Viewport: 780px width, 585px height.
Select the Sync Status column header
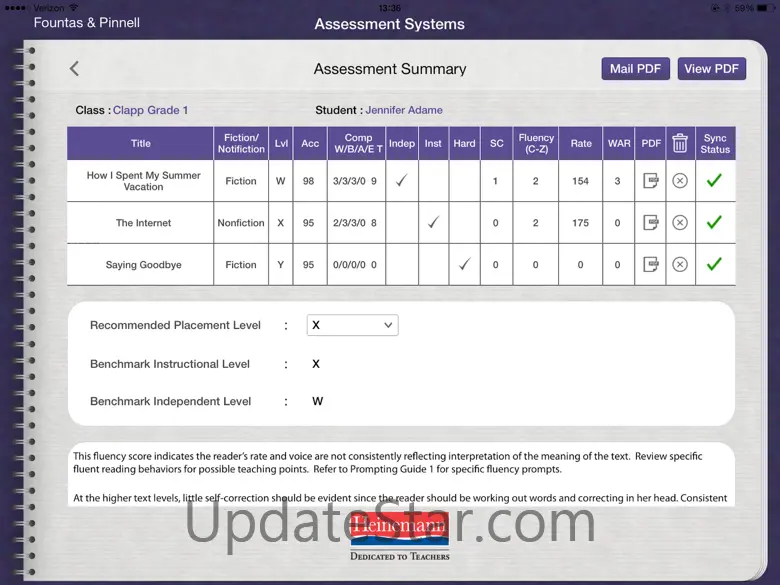[715, 143]
